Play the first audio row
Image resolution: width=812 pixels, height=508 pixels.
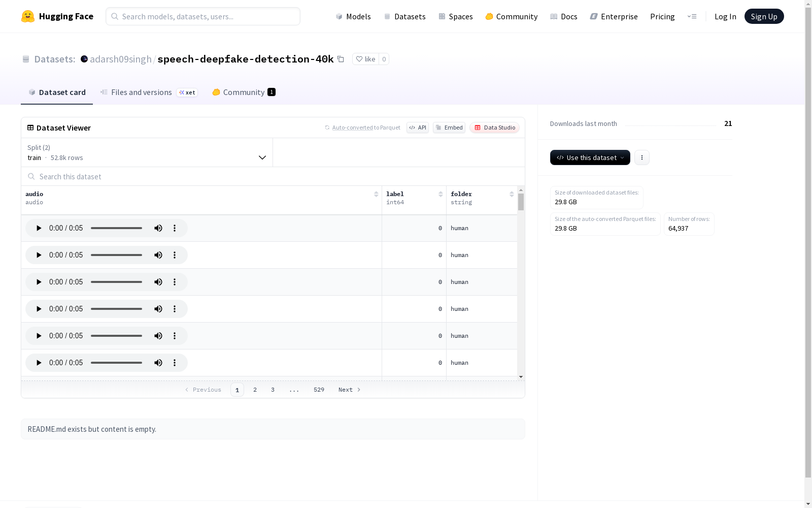[39, 228]
